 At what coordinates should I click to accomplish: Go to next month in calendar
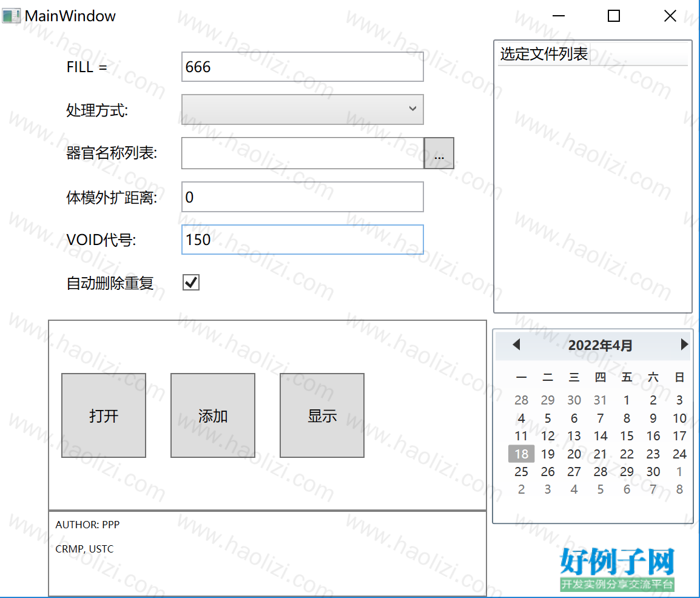coord(684,344)
